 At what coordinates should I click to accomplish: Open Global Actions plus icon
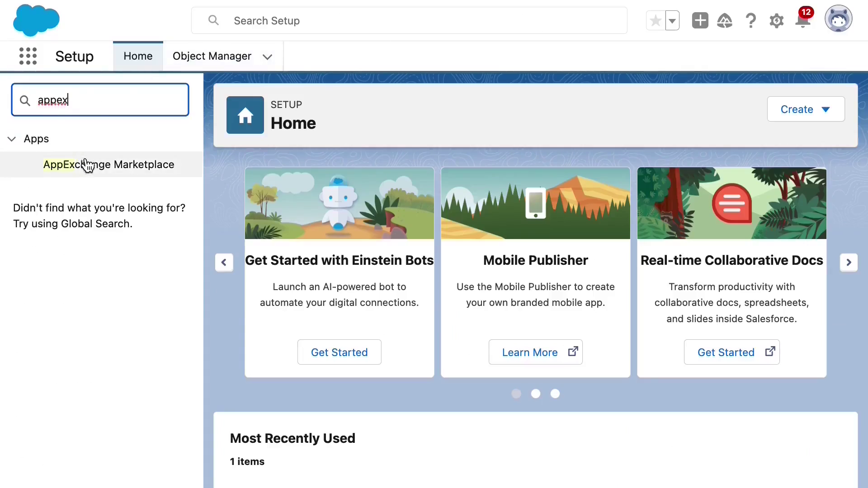coord(700,20)
